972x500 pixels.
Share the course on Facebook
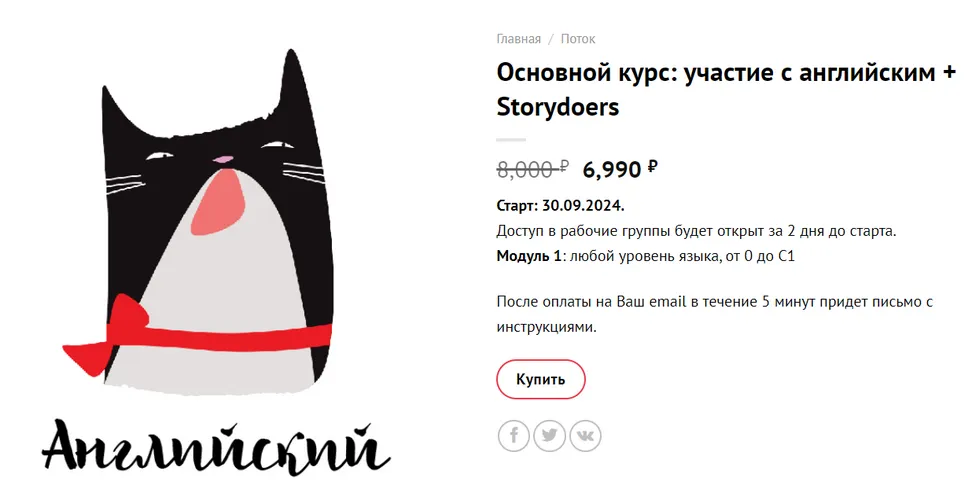click(514, 436)
